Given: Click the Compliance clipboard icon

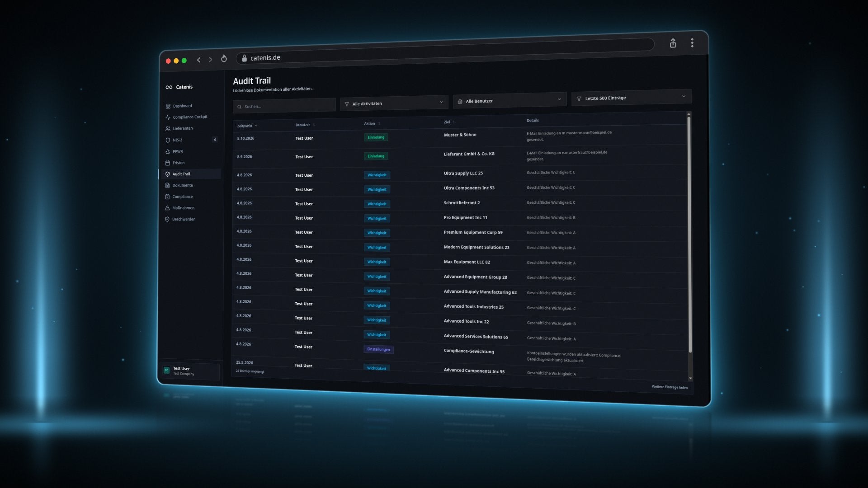Looking at the screenshot, I should 168,197.
